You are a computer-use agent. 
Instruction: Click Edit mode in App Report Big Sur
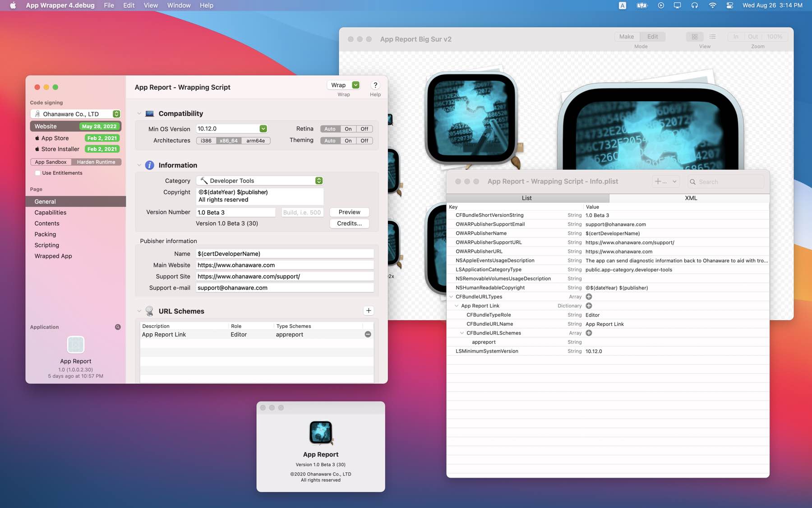(x=652, y=37)
